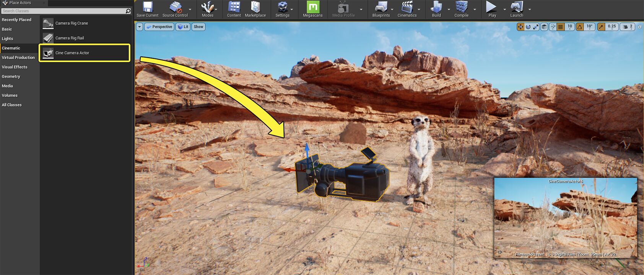Expand the Play options dropdown arrow

tap(504, 9)
